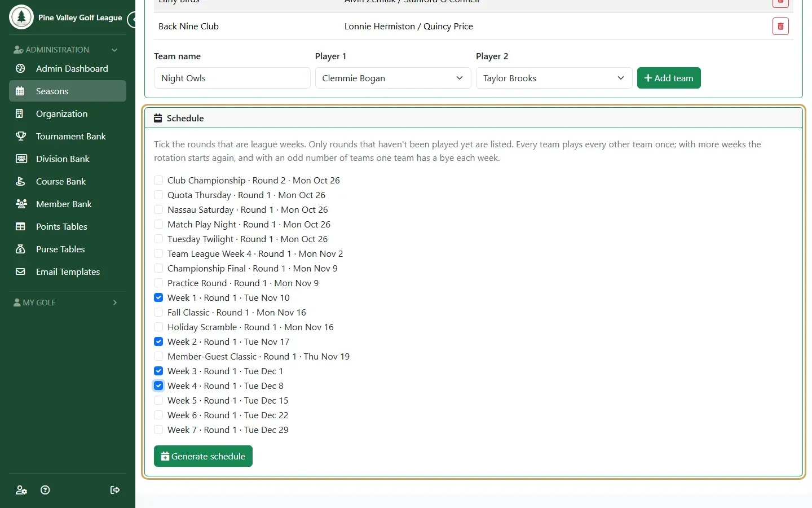The height and width of the screenshot is (508, 812).
Task: Delete the Back Nine Club team
Action: (780, 26)
